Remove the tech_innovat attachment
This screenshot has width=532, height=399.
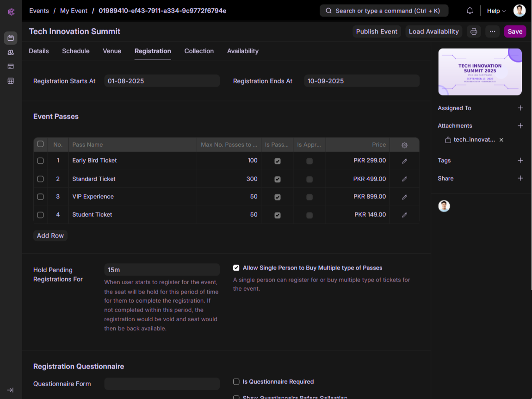501,140
